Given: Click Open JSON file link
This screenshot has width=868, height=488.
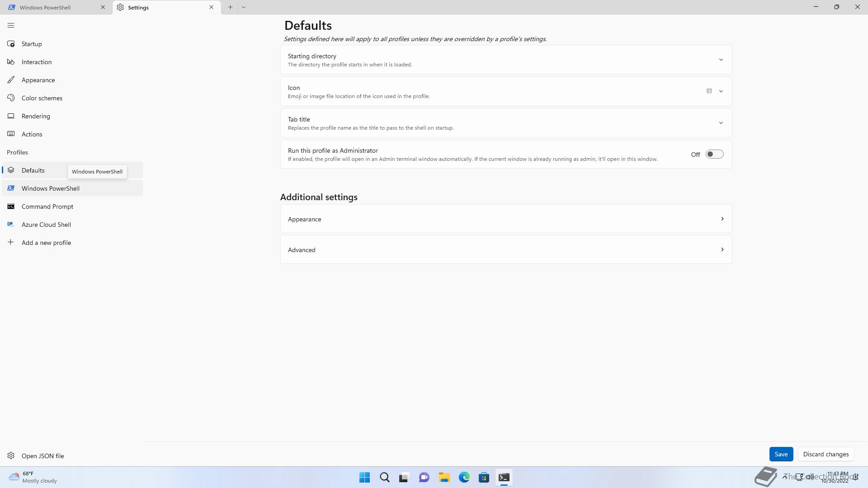Looking at the screenshot, I should click(72, 456).
